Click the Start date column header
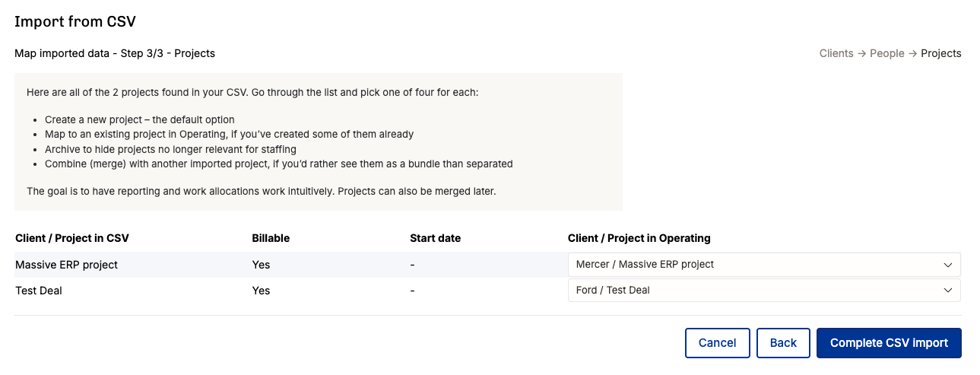980x375 pixels. (435, 238)
